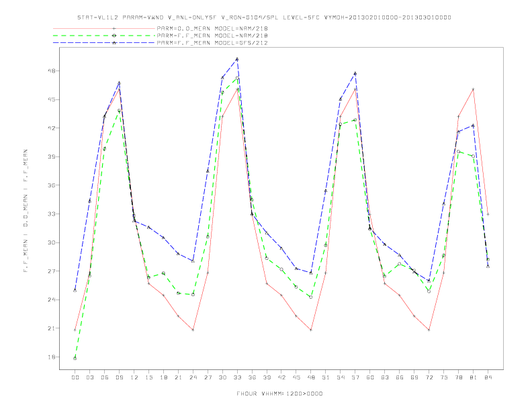Click y-axis tick label 30
This screenshot has width=532, height=411.
pos(52,242)
